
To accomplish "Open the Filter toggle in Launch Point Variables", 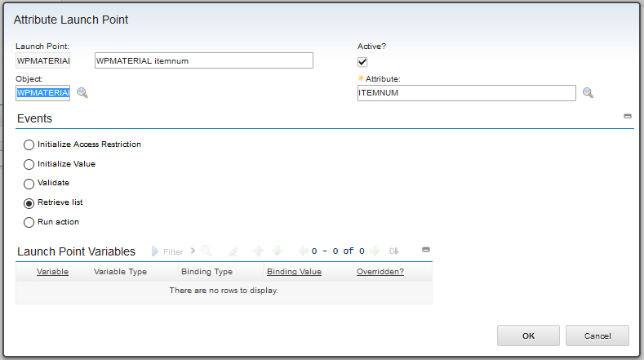I will click(x=167, y=251).
